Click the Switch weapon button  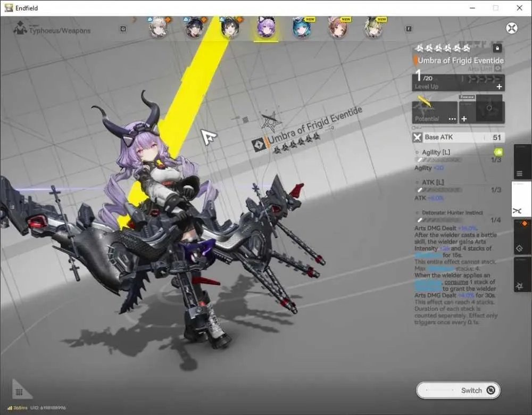[458, 390]
